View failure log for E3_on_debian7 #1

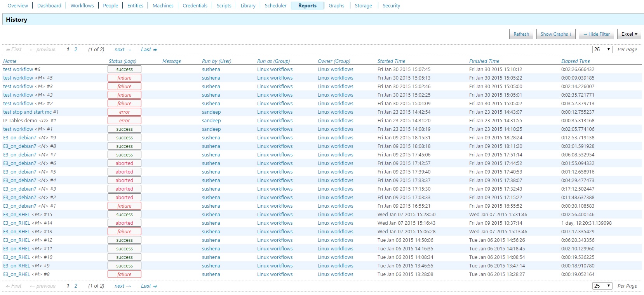click(124, 206)
